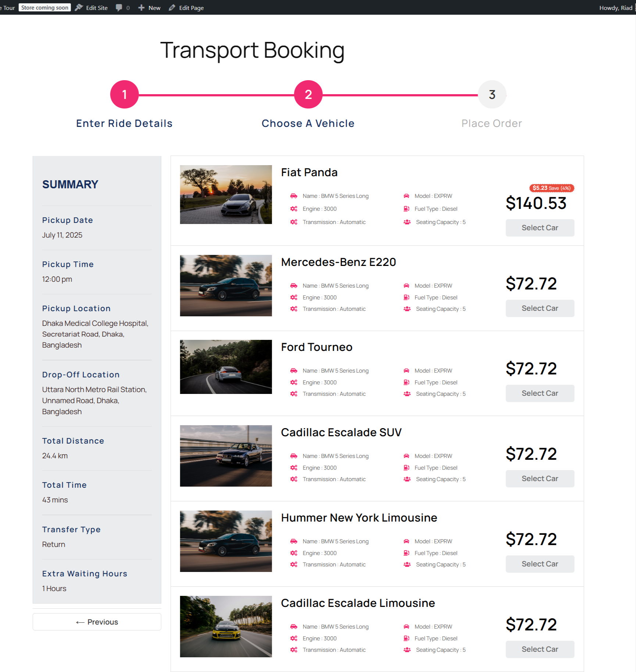Click the Fiat Panda model car icon
Viewport: 636px width, 672px height.
(406, 196)
